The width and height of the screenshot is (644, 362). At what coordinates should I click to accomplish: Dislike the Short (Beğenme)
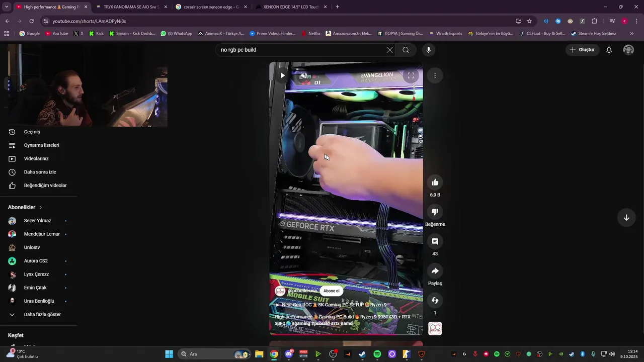coord(435,212)
